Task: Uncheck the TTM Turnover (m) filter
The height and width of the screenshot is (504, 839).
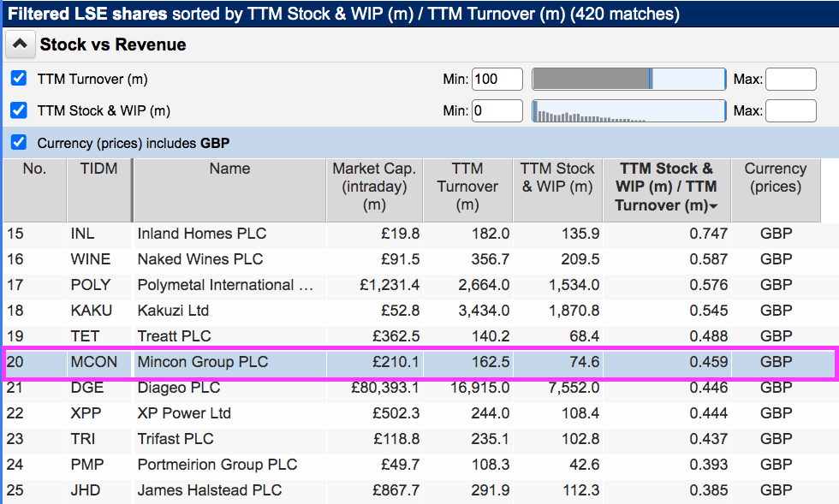Action: click(x=19, y=79)
